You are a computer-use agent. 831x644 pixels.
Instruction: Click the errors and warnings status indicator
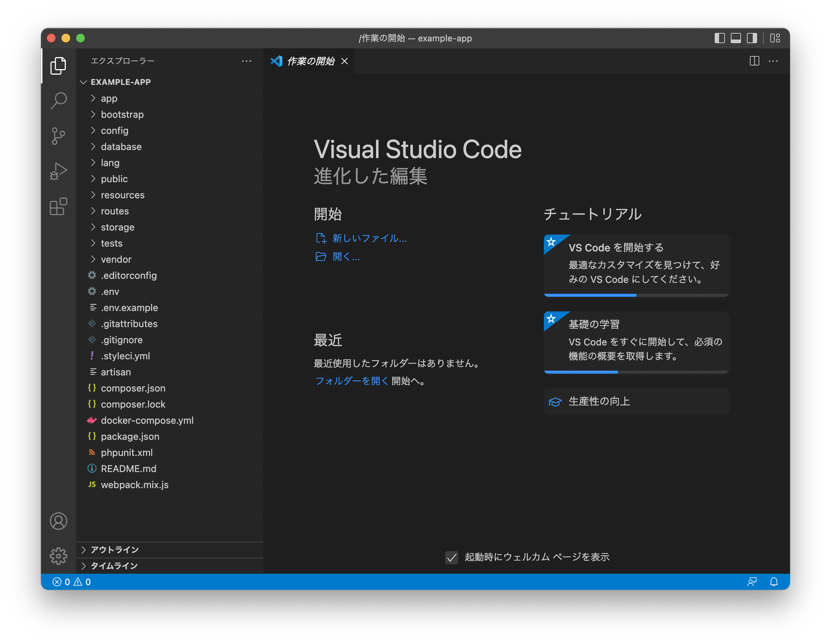[72, 581]
